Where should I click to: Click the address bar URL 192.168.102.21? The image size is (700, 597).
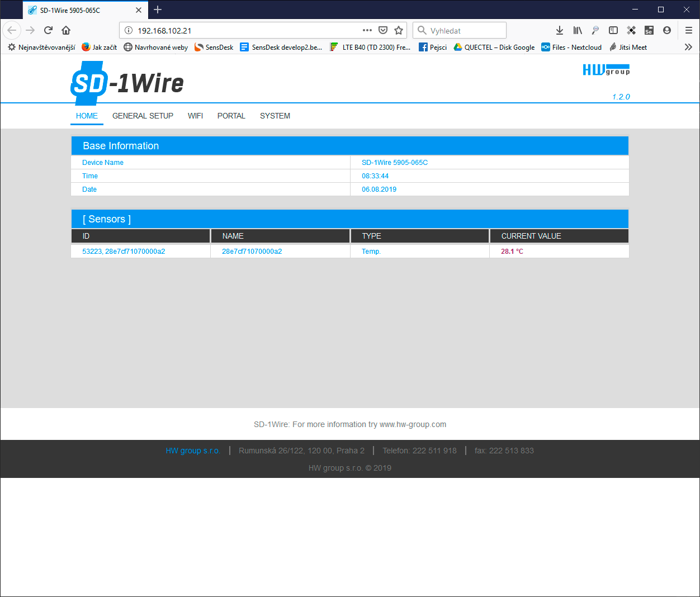pyautogui.click(x=164, y=31)
